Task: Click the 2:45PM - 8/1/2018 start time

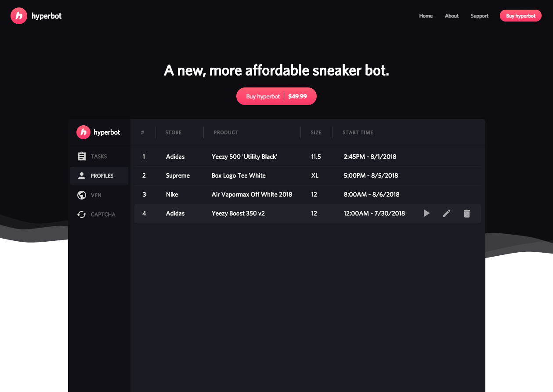Action: 370,157
